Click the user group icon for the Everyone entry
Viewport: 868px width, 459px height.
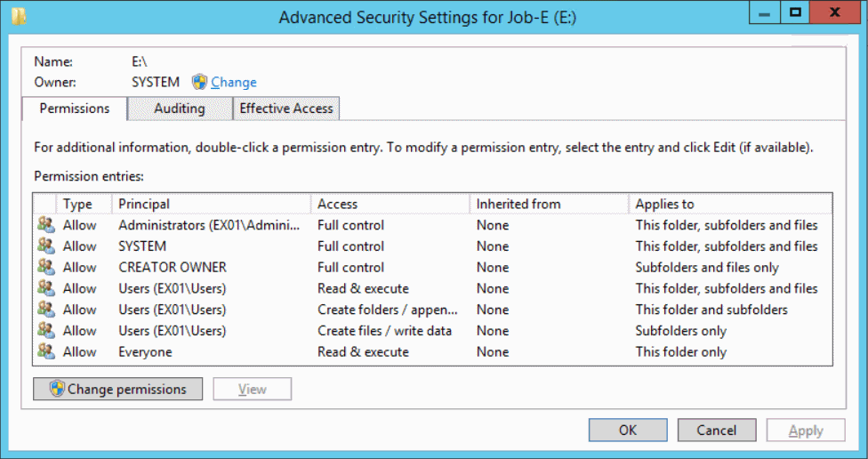pos(46,351)
